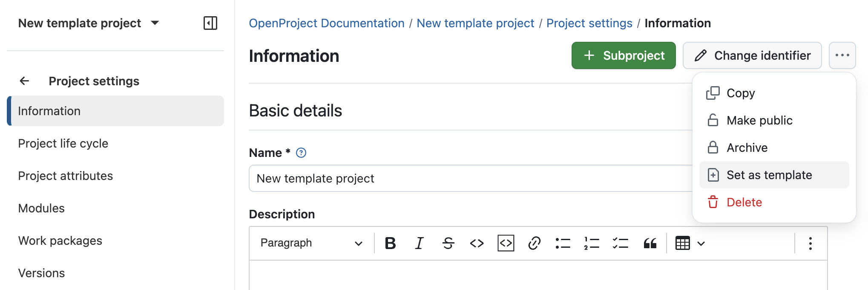Insert a numbered list in the editor
The width and height of the screenshot is (868, 290).
(x=592, y=243)
